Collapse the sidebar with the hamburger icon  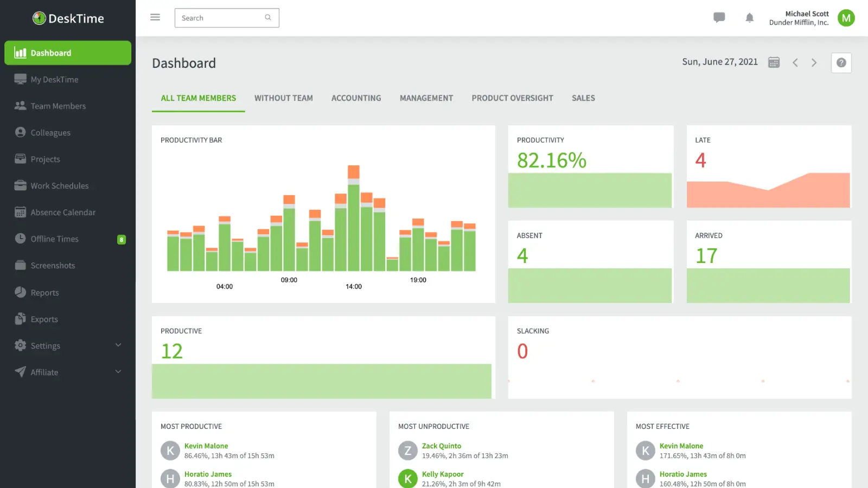[155, 17]
